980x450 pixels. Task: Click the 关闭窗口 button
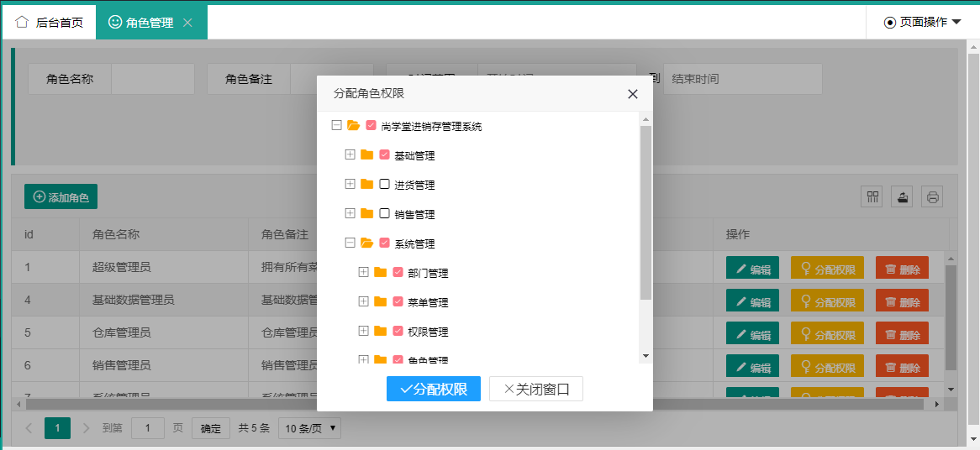point(536,389)
